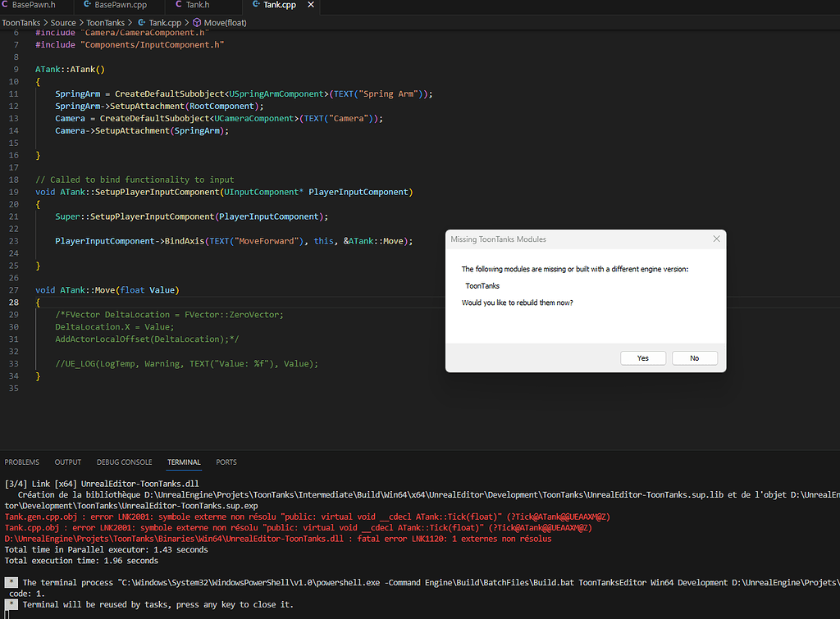Click the terminal icon beside the process exit message

(x=10, y=581)
